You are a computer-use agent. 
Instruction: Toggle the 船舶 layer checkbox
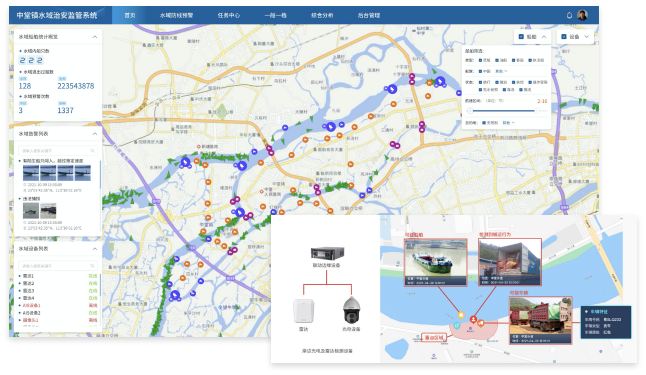click(x=521, y=37)
